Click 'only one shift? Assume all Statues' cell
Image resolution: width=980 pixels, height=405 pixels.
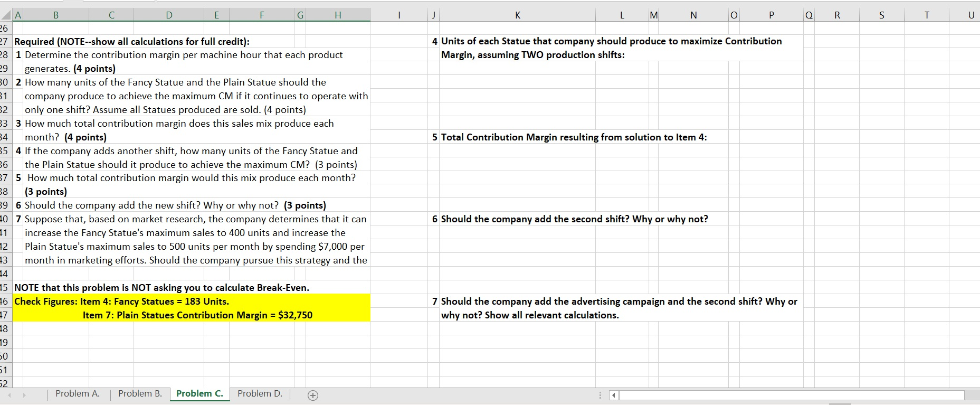click(x=165, y=110)
